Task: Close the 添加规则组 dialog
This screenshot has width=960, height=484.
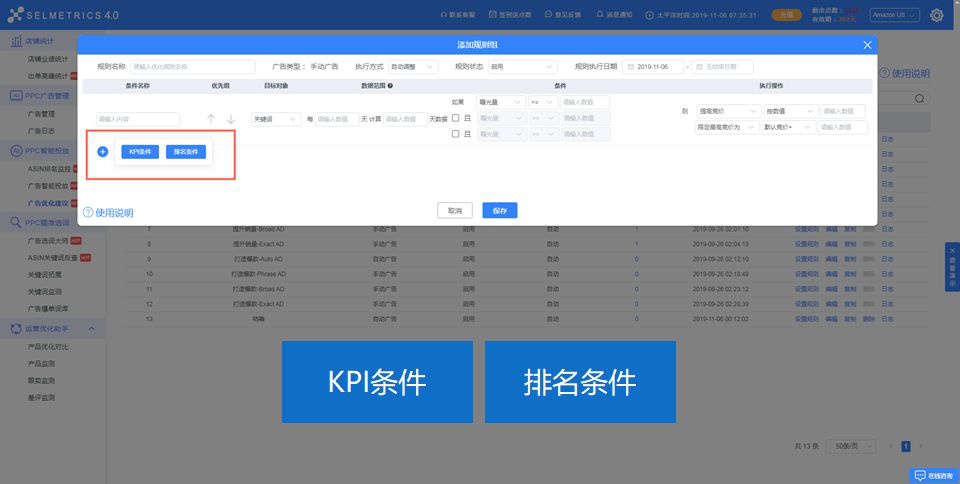Action: pyautogui.click(x=867, y=45)
